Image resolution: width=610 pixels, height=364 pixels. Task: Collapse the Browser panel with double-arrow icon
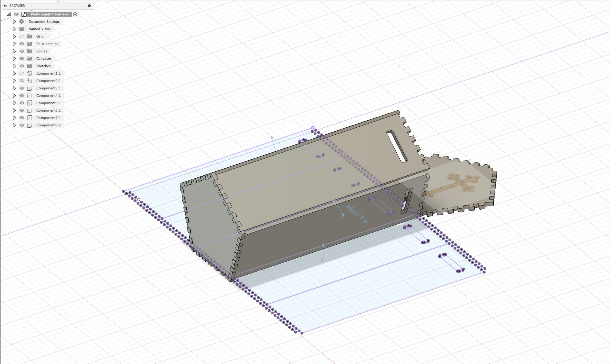(5, 6)
